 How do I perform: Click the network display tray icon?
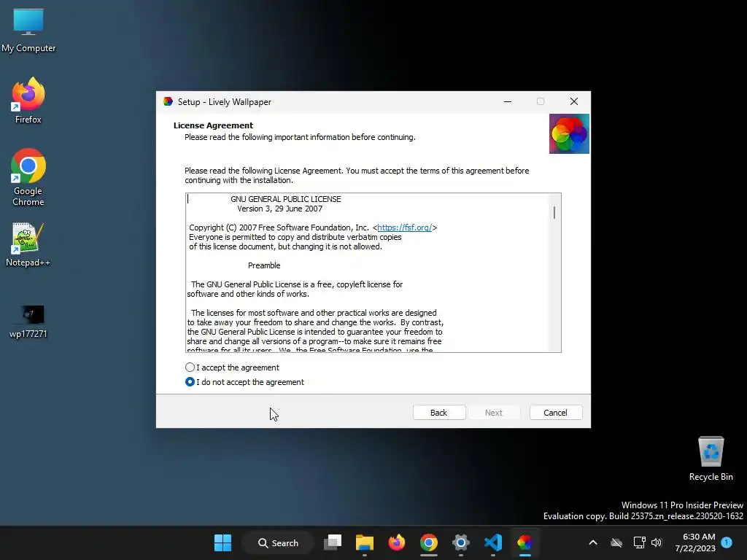coord(639,542)
